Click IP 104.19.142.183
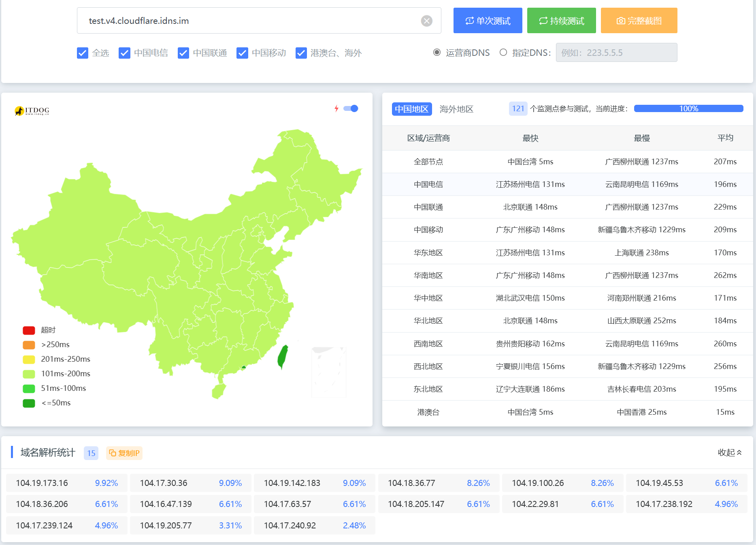756x545 pixels. 292,483
